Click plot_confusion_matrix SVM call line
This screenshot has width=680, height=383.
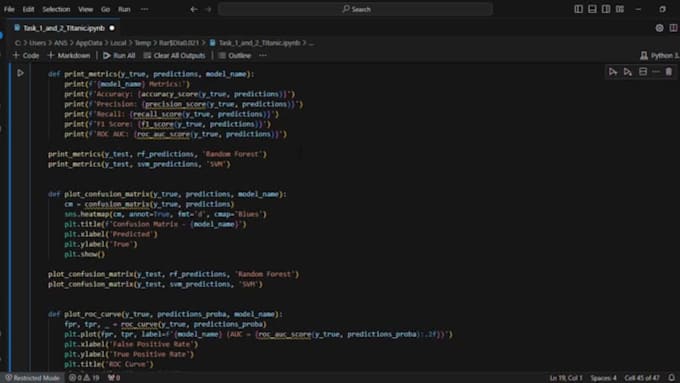155,285
